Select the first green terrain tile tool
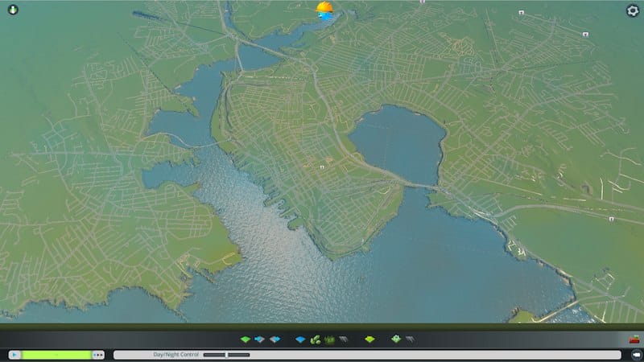The height and width of the screenshot is (362, 644). (247, 339)
